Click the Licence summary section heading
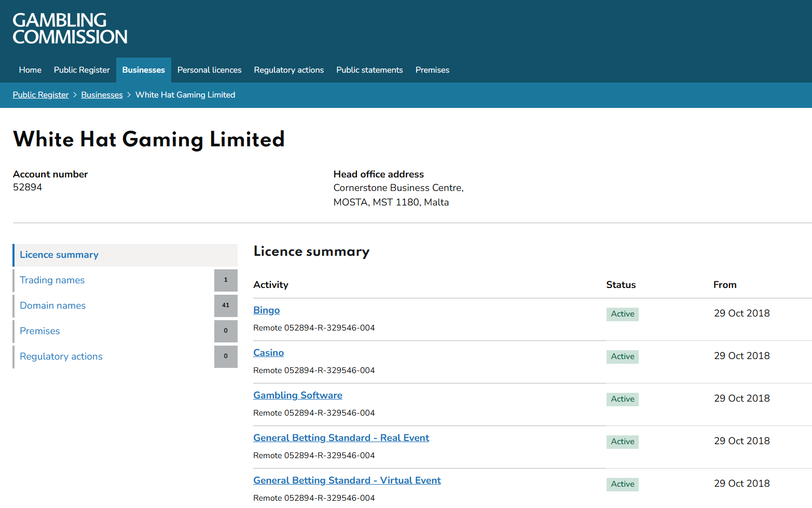 311,252
